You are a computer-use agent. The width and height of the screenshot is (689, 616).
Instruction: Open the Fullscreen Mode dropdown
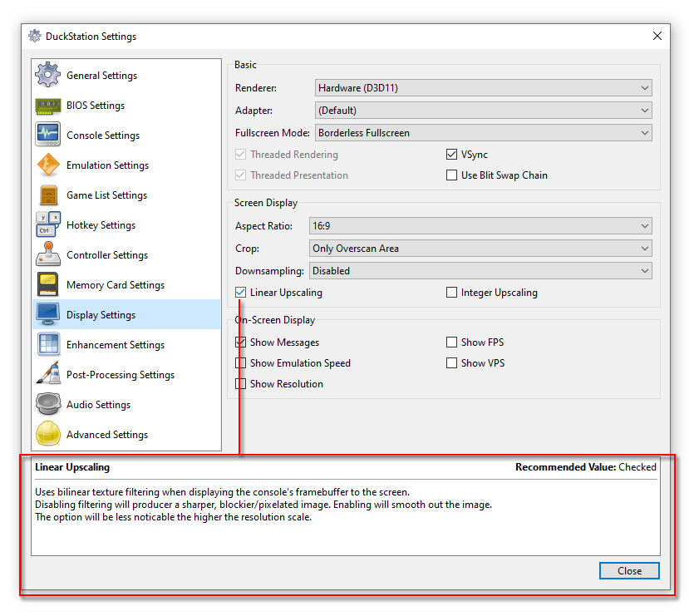point(484,133)
